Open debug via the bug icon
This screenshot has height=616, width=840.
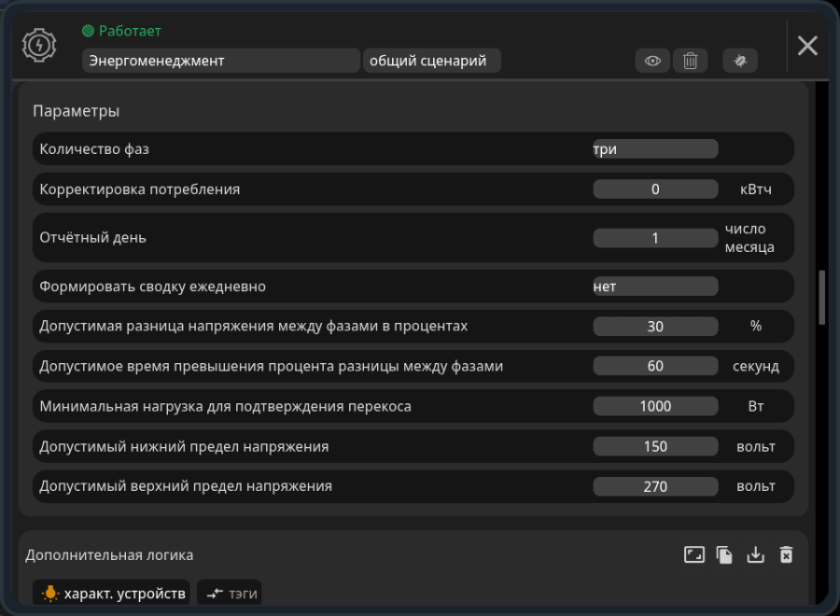pos(740,61)
